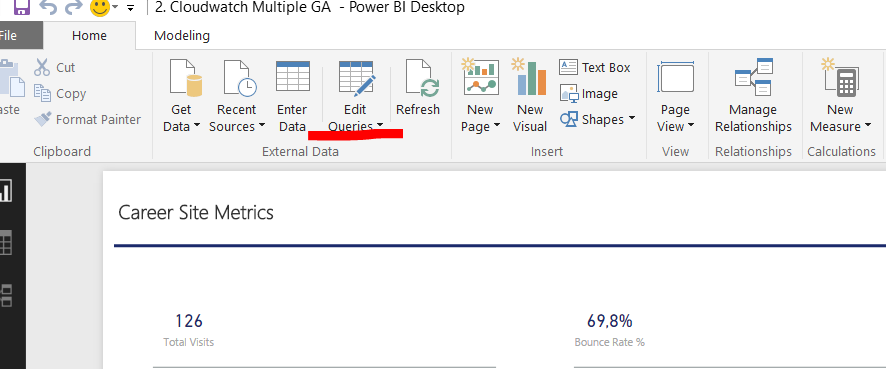Click the smiley feedback icon
This screenshot has height=369, width=886.
99,7
